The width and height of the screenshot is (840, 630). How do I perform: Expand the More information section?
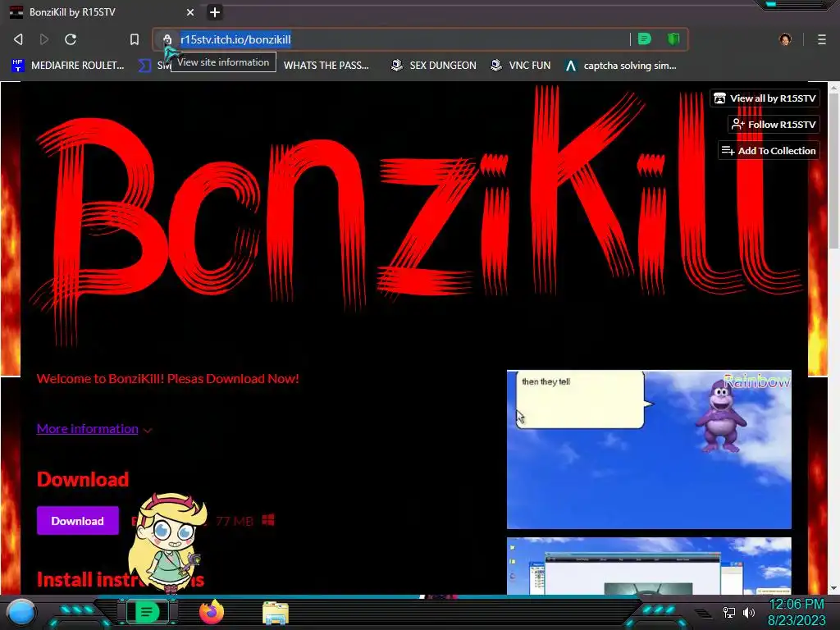coord(94,429)
